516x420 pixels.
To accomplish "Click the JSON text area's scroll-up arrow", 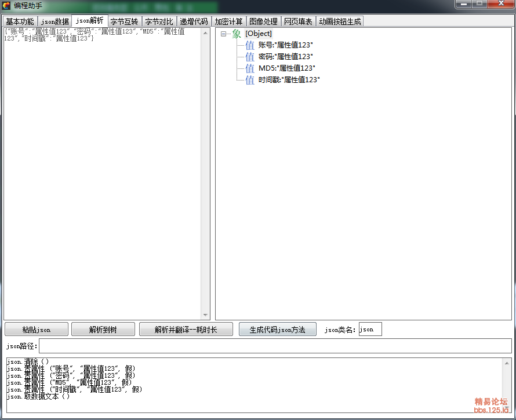I will tap(205, 32).
